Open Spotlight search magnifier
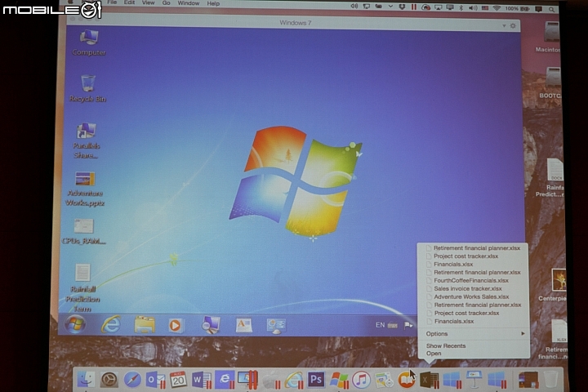Image resolution: width=588 pixels, height=392 pixels. 551,9
